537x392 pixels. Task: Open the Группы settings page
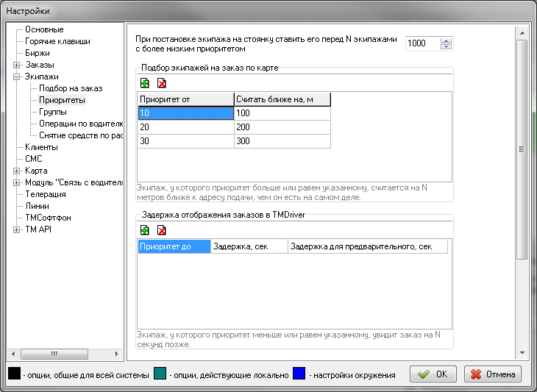click(53, 112)
